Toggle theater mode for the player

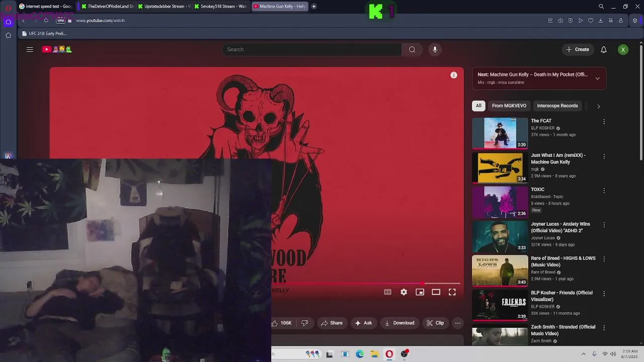436,292
